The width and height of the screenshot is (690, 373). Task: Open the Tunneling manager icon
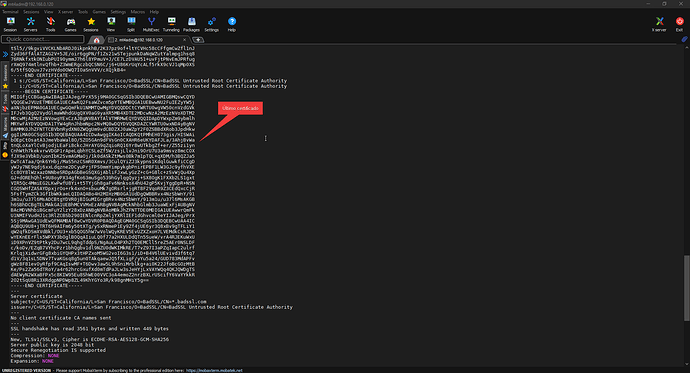[x=171, y=24]
